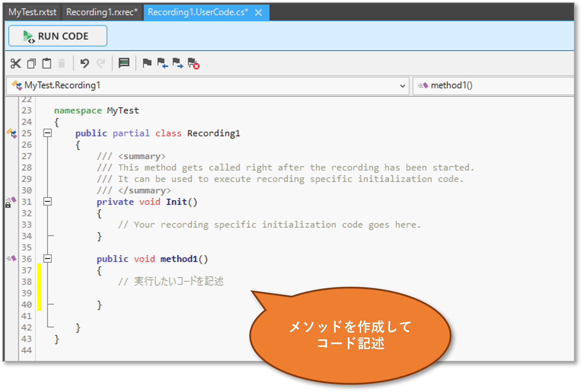Close the Recording1.UserCode.cs tab

point(258,13)
